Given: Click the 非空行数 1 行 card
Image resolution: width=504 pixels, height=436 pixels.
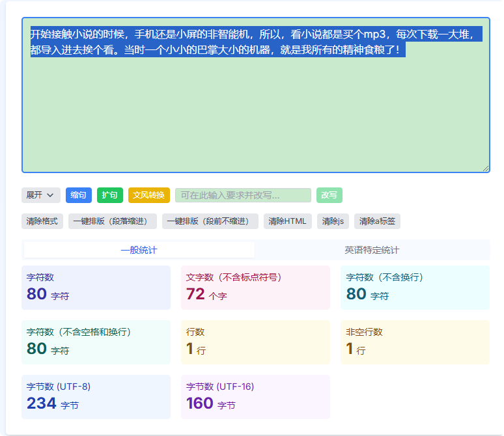Looking at the screenshot, I should [x=415, y=342].
